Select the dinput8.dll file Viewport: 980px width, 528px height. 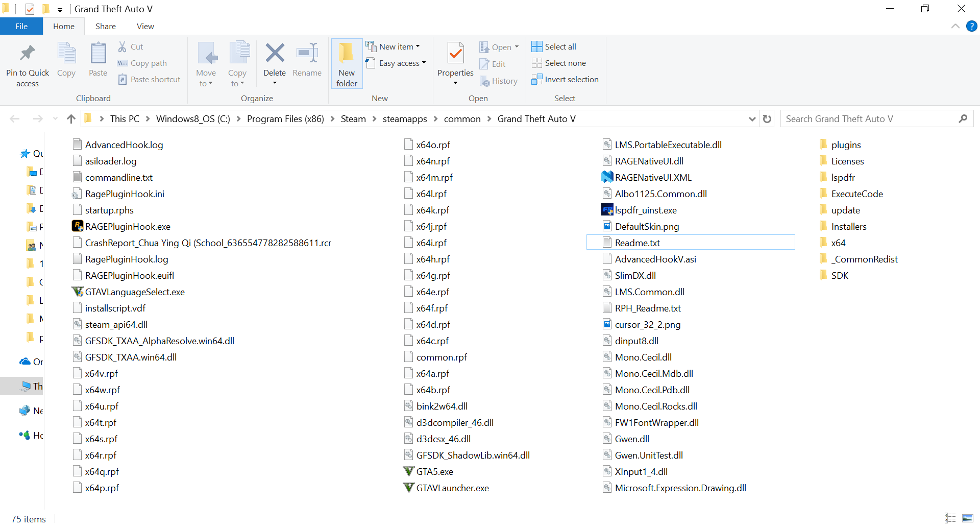click(630, 340)
